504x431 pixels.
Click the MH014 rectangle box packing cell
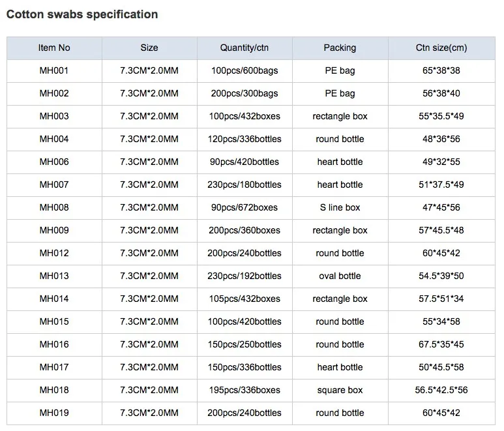coord(340,299)
